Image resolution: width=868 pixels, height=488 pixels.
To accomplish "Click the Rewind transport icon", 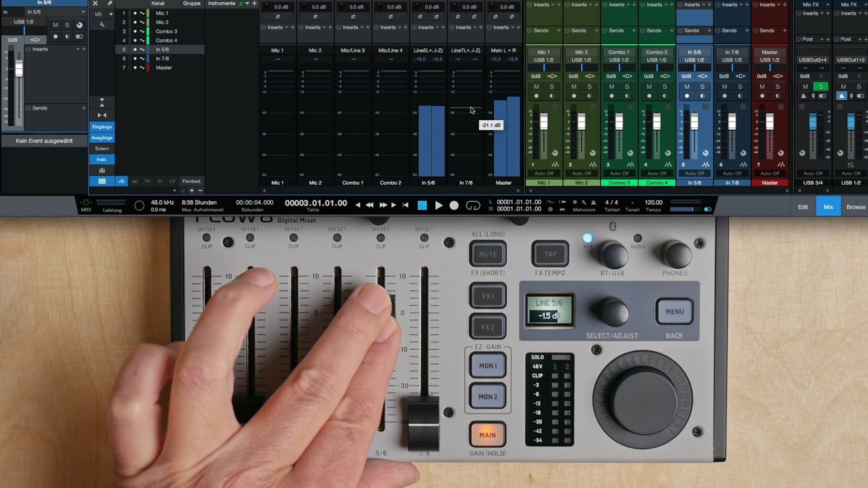I will click(369, 205).
